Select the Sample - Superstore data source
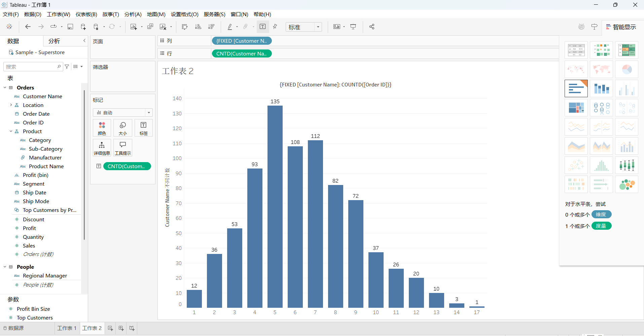Image resolution: width=644 pixels, height=336 pixels. pyautogui.click(x=40, y=52)
